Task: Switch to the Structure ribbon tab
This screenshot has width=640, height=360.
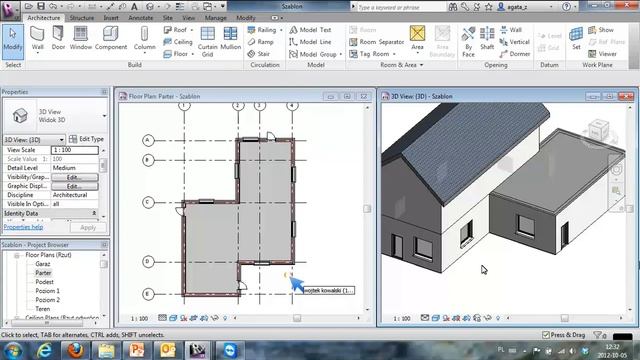Action: click(x=82, y=18)
